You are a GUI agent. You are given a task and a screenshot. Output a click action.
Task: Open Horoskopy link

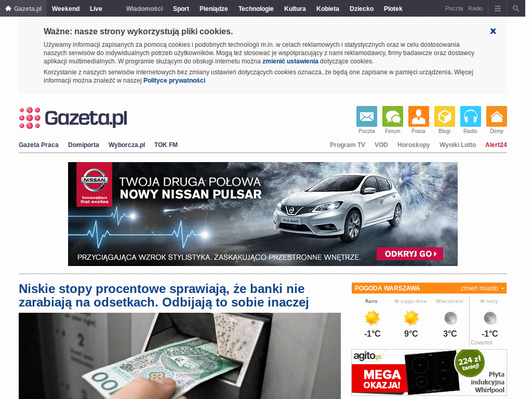[x=414, y=145]
